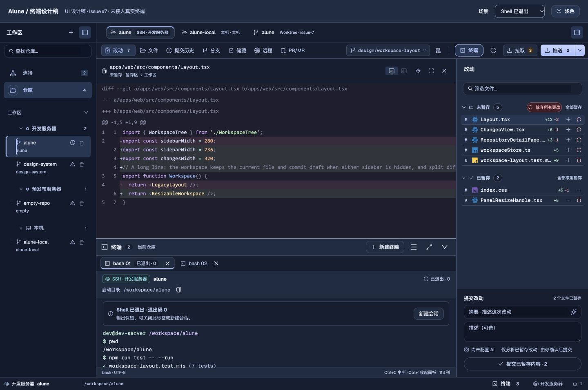Collapse the terminal panel chevron
This screenshot has width=588, height=390.
coord(445,247)
